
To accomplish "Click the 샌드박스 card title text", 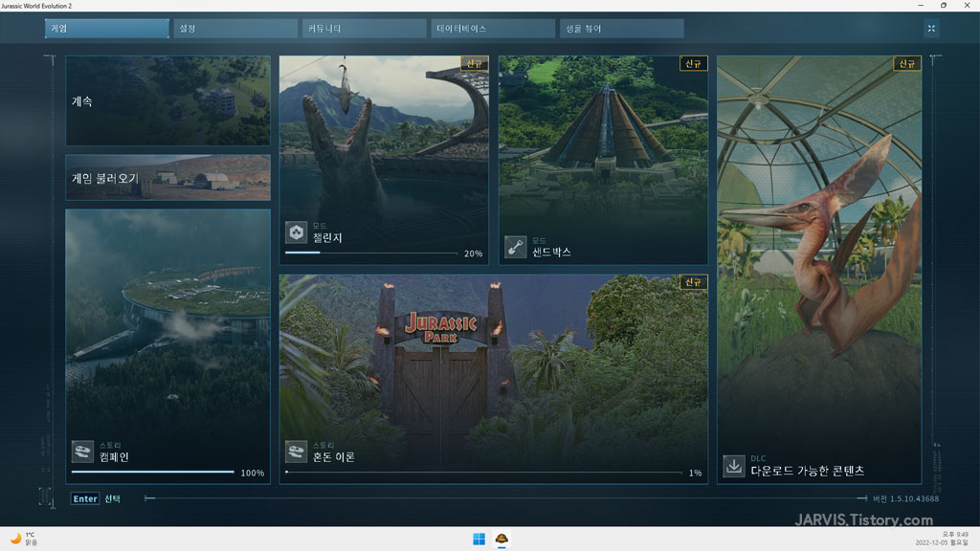I will pos(551,252).
